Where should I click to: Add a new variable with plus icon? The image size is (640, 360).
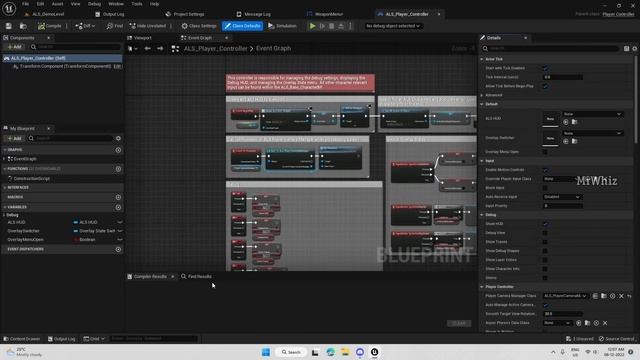[118, 207]
